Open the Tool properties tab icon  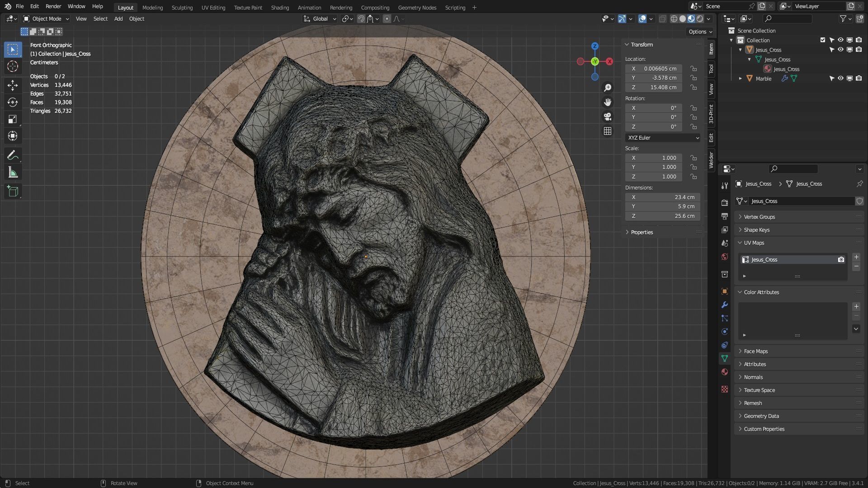(725, 185)
